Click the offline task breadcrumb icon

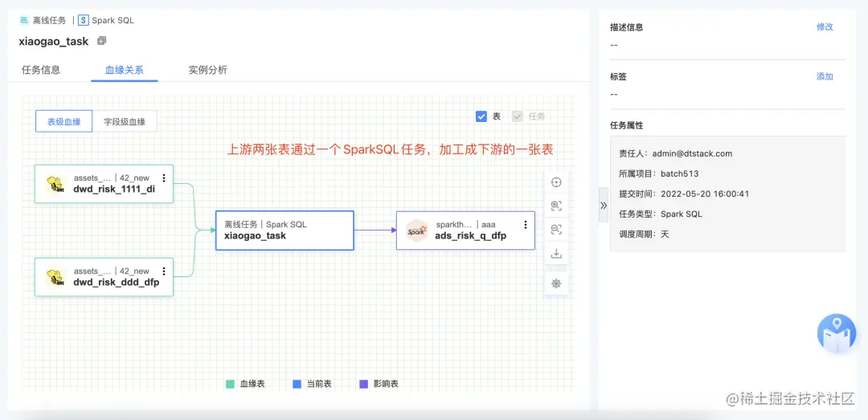point(24,20)
